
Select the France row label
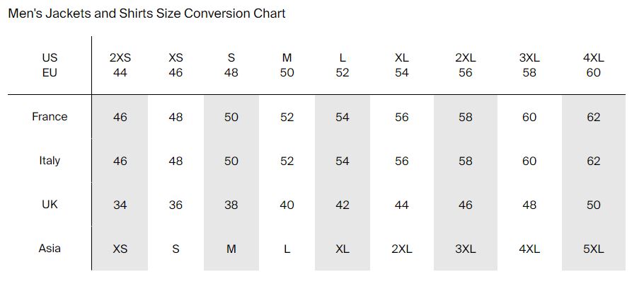(50, 117)
